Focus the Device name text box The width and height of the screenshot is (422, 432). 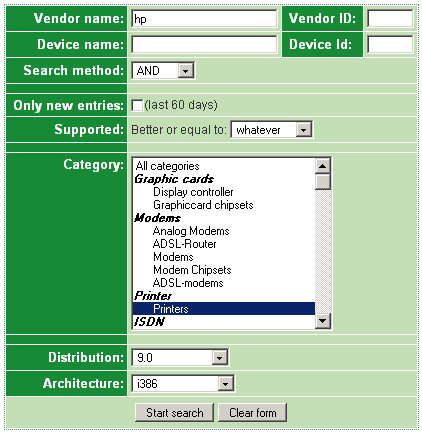204,44
